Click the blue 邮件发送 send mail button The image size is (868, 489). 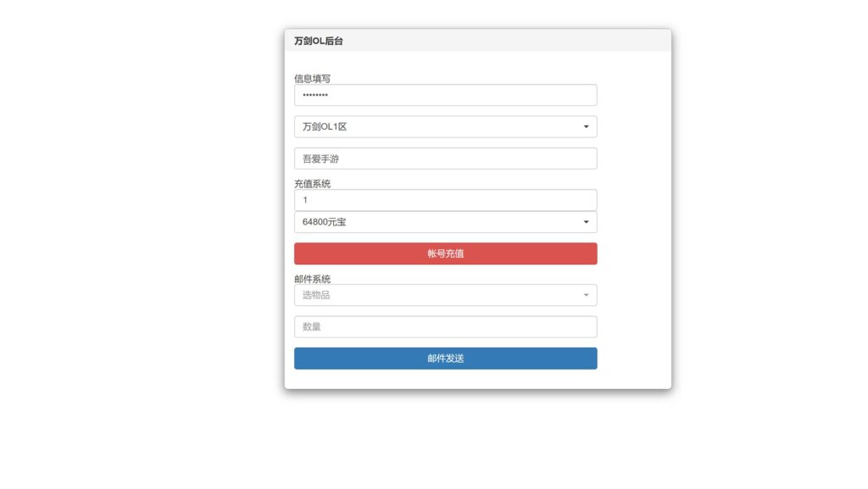point(445,358)
